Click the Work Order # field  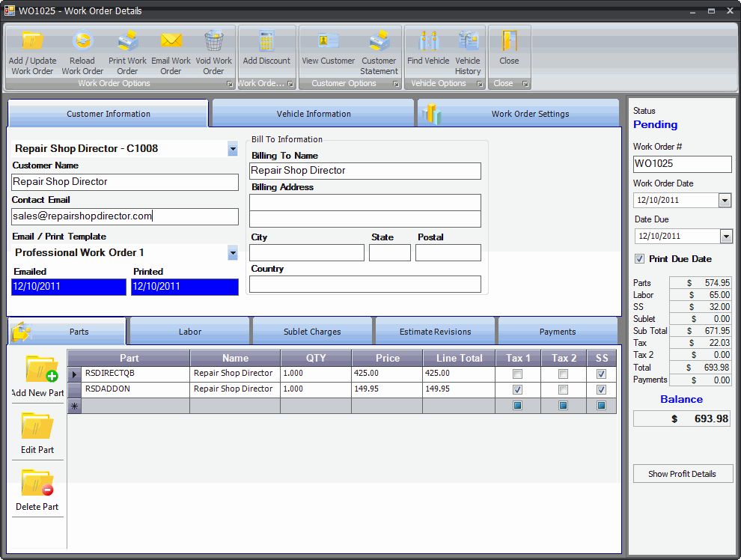point(683,164)
